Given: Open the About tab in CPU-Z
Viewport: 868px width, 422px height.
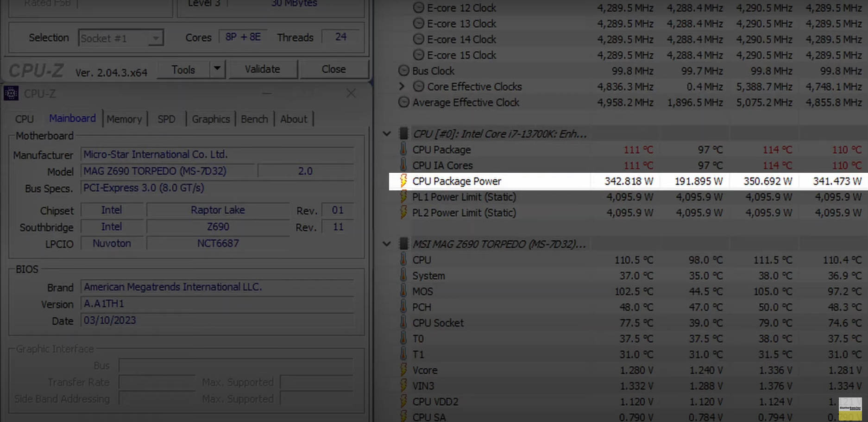Looking at the screenshot, I should [x=294, y=119].
